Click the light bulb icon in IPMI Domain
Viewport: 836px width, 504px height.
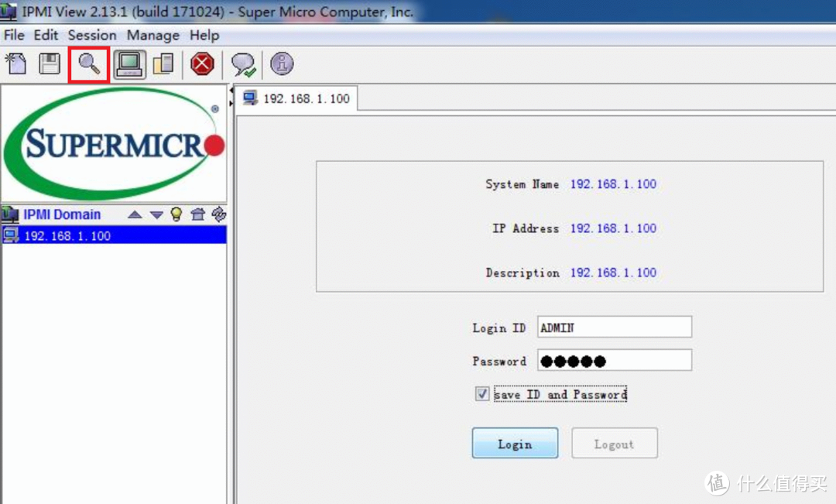click(176, 214)
